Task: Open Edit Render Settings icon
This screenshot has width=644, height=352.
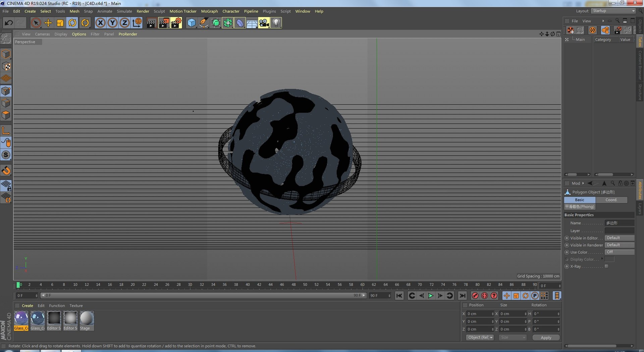Action: tap(176, 23)
